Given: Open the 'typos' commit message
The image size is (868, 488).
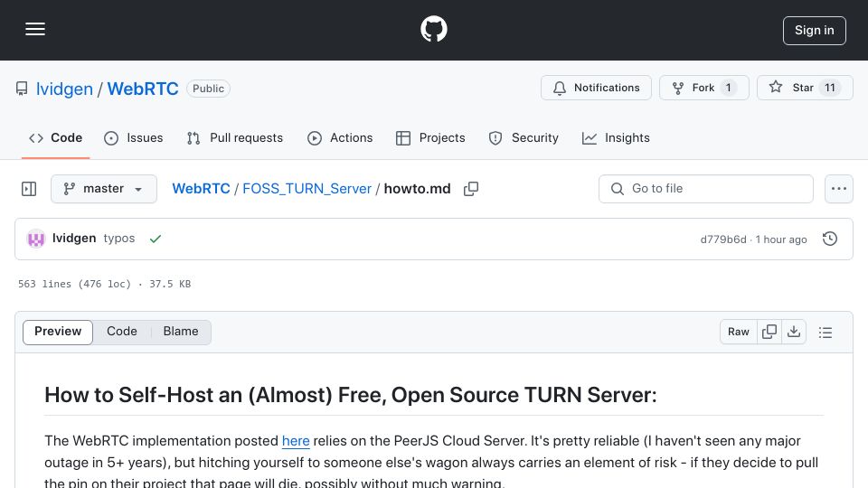Looking at the screenshot, I should tap(119, 238).
